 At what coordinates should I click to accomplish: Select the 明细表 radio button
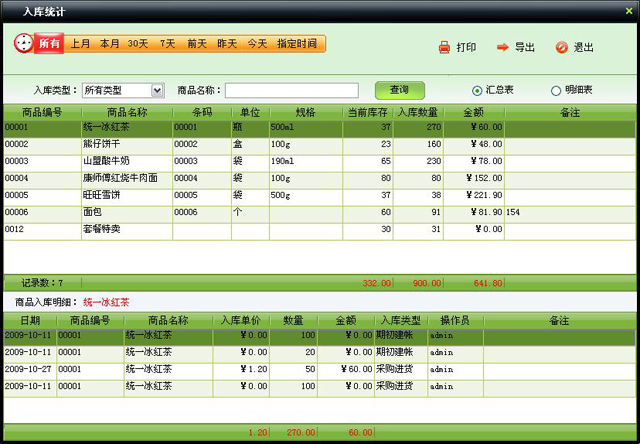(556, 90)
